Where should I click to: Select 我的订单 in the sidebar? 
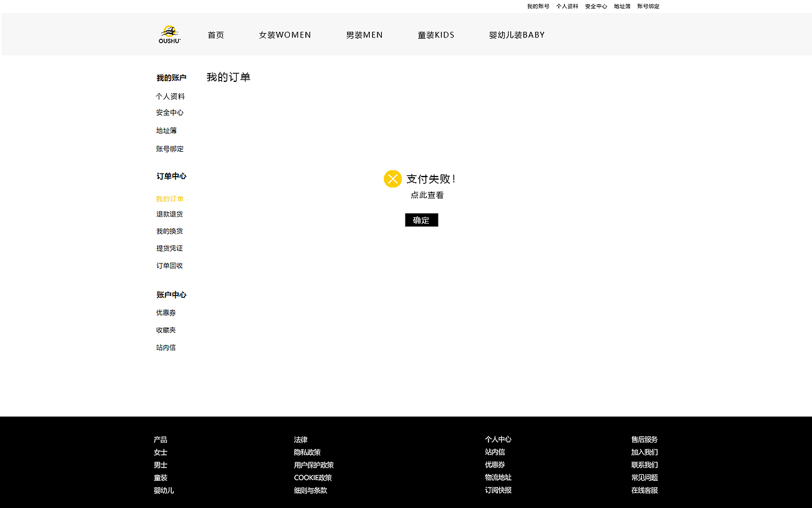click(x=169, y=198)
